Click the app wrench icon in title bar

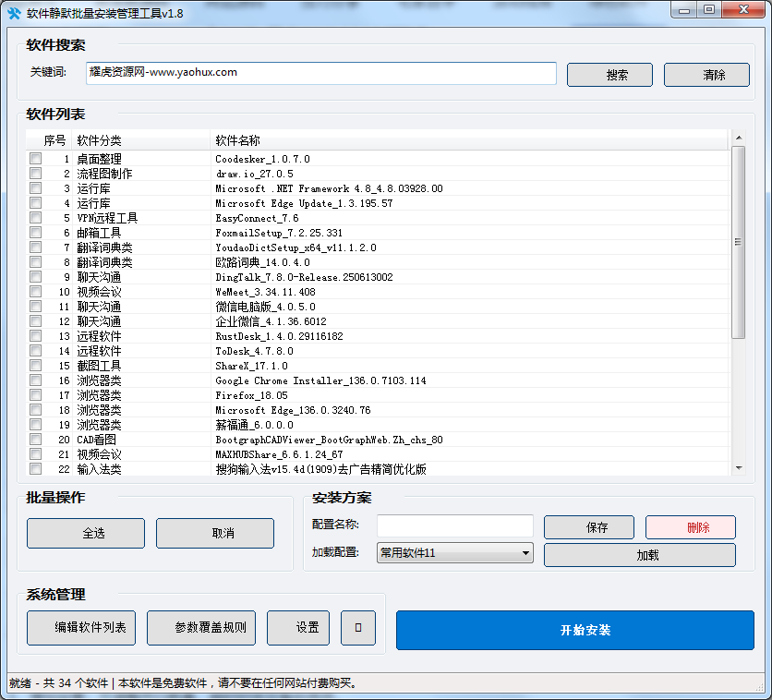pos(14,12)
